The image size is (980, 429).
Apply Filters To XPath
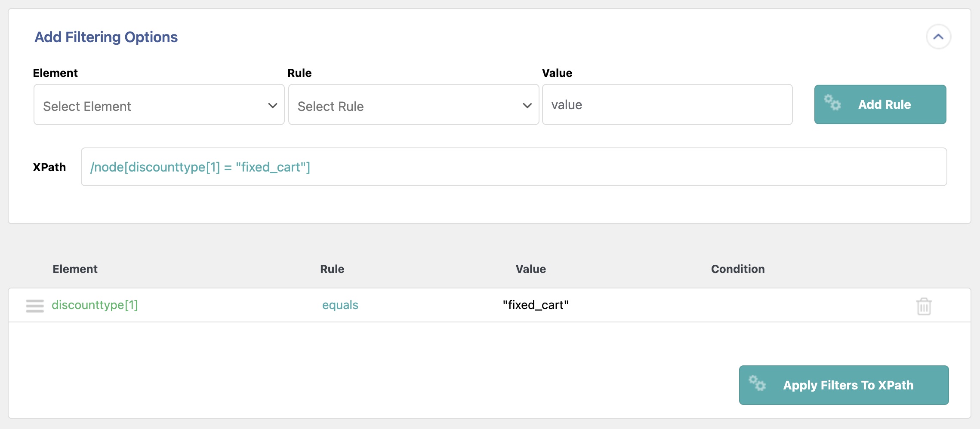847,385
